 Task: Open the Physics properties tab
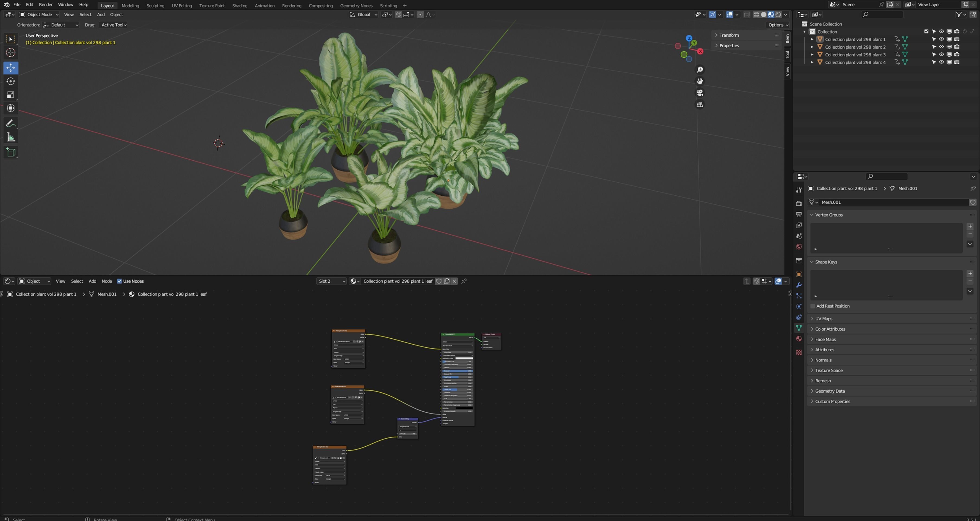point(799,306)
